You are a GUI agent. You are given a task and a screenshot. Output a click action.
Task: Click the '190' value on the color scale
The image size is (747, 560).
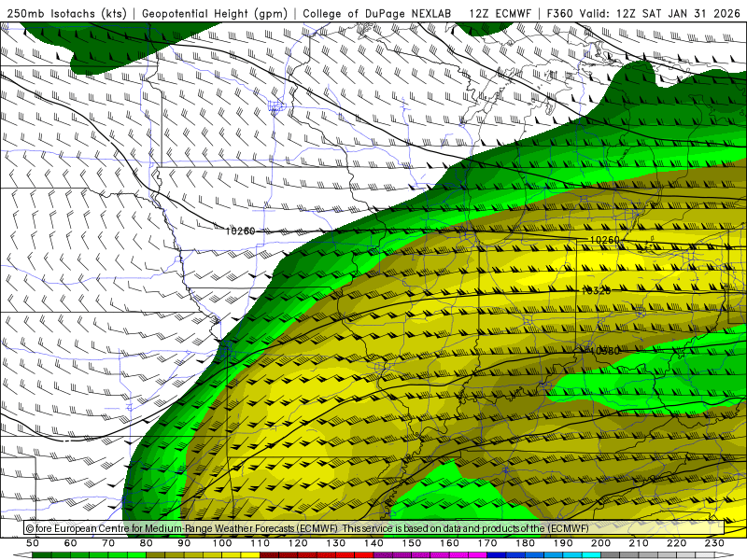point(563,543)
